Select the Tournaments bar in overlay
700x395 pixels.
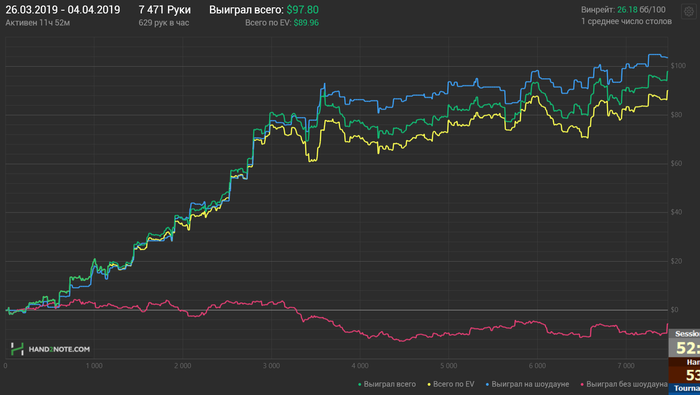tap(684, 389)
